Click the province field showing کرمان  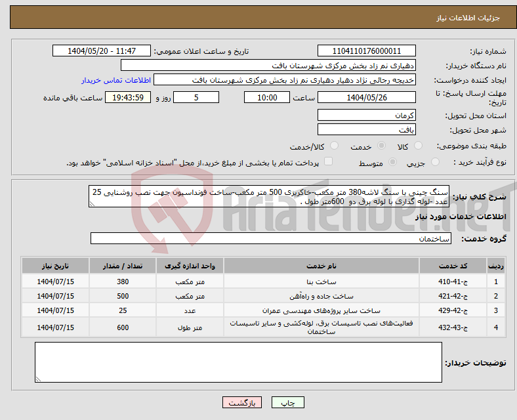pyautogui.click(x=366, y=115)
